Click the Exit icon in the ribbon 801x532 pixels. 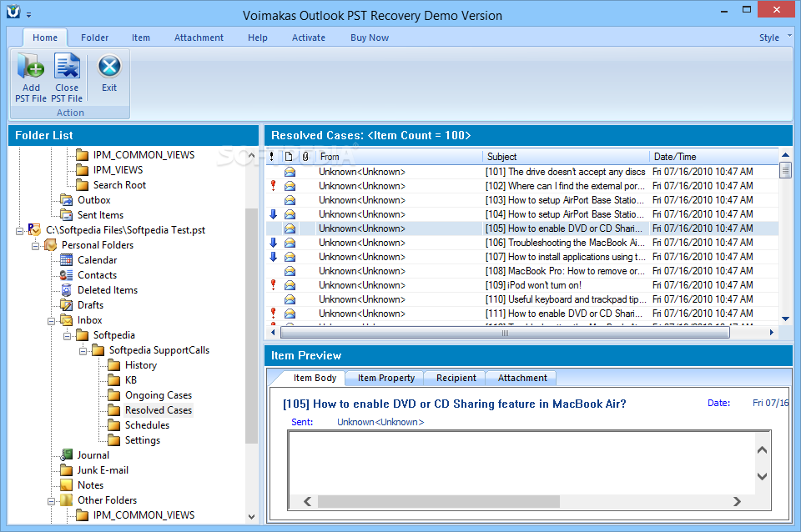[x=109, y=67]
